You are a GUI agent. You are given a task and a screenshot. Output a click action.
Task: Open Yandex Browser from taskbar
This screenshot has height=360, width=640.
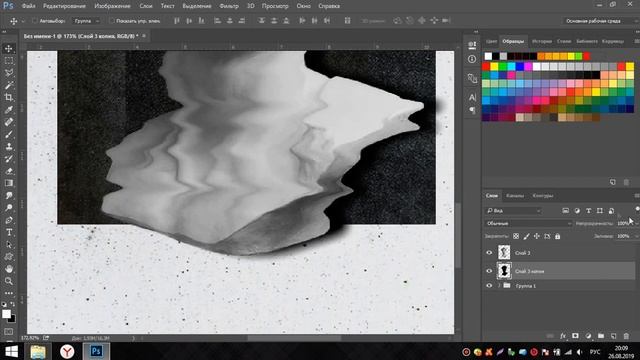[x=67, y=351]
